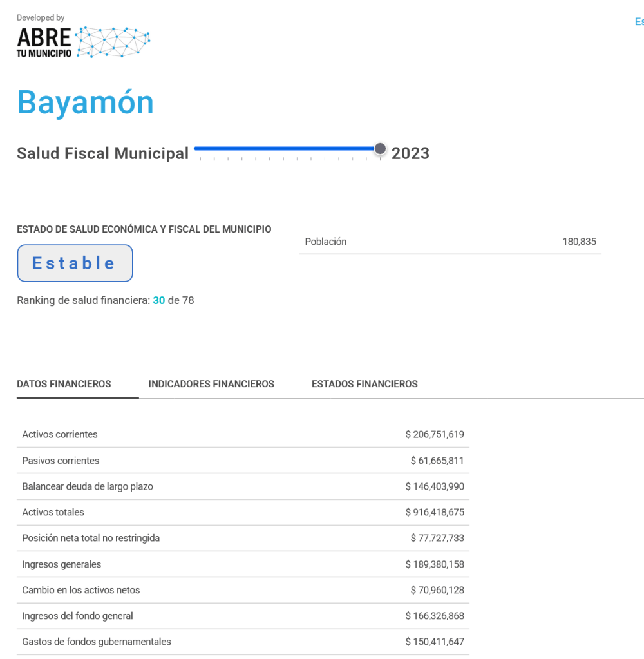
Task: Select the Pasivos corrientes row
Action: tap(243, 461)
